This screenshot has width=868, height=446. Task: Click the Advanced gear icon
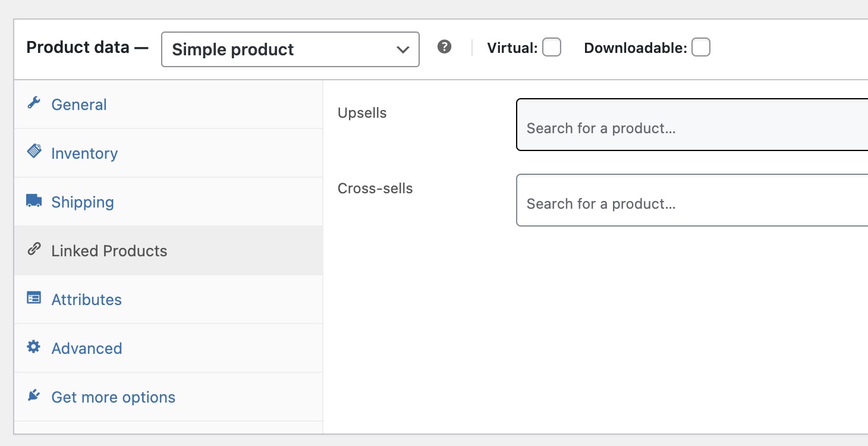[x=34, y=347]
